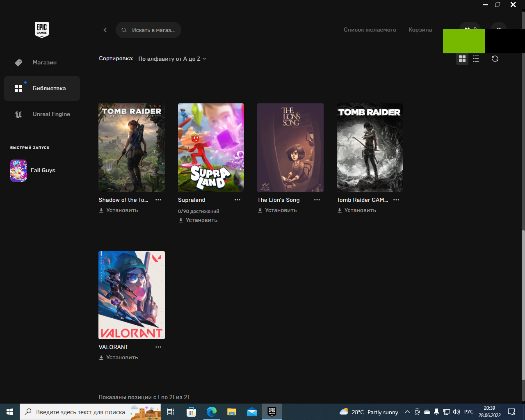Open Microsoft Edge from taskbar
The image size is (525, 420).
tap(211, 412)
